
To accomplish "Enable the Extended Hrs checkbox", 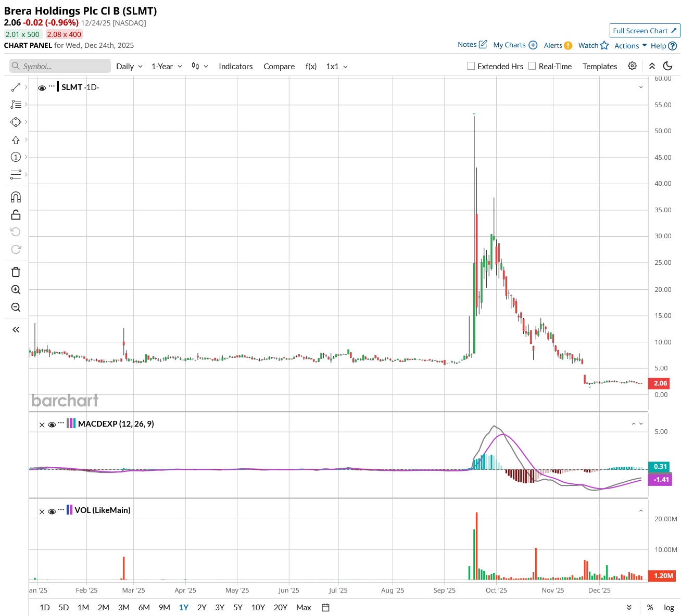I will 471,66.
